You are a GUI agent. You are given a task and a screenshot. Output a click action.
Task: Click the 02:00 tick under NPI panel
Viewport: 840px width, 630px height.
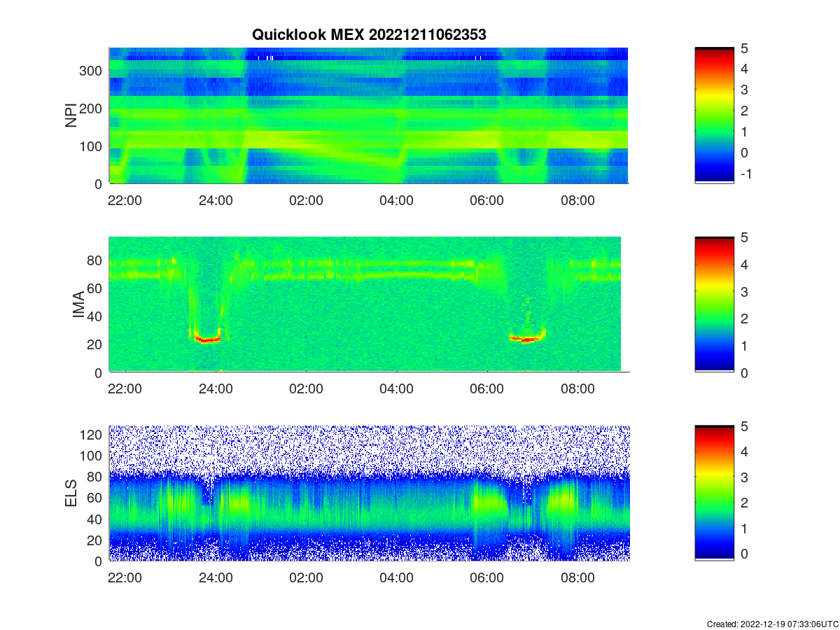click(307, 200)
